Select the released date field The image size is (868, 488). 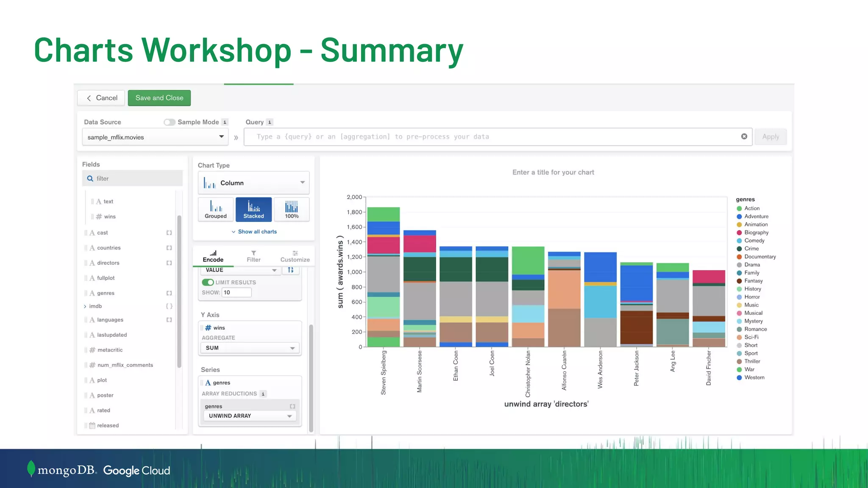coord(108,425)
